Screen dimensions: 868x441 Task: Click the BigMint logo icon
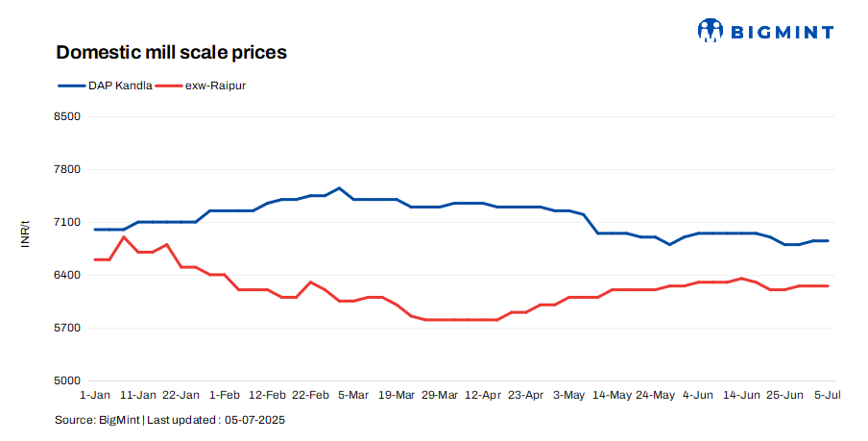point(711,30)
